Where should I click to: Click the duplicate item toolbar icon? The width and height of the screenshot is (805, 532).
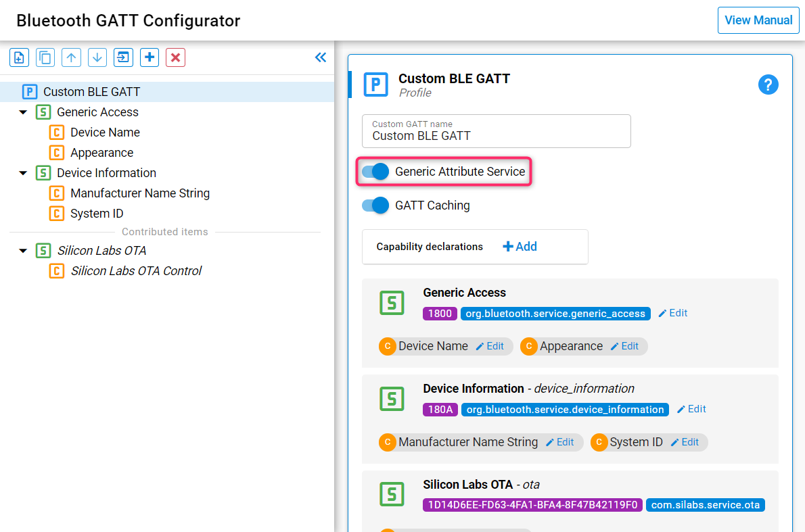point(45,57)
